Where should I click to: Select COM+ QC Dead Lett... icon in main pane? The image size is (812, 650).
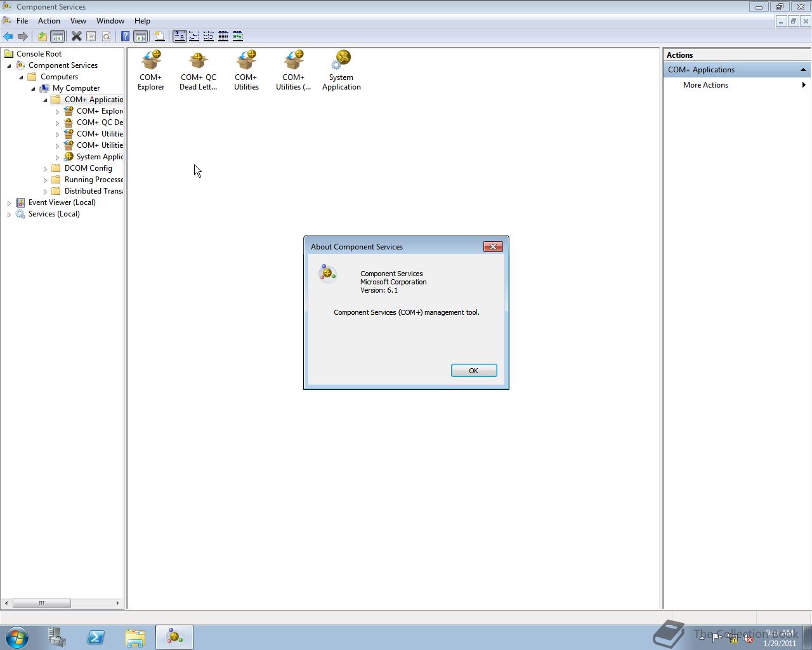click(199, 70)
